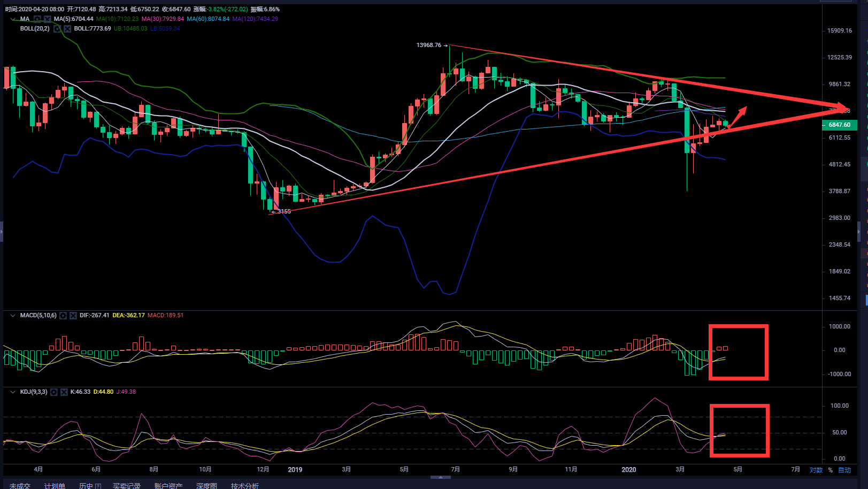This screenshot has width=868, height=489.
Task: Close the KDJ(9,3,3) indicator panel
Action: coord(64,392)
